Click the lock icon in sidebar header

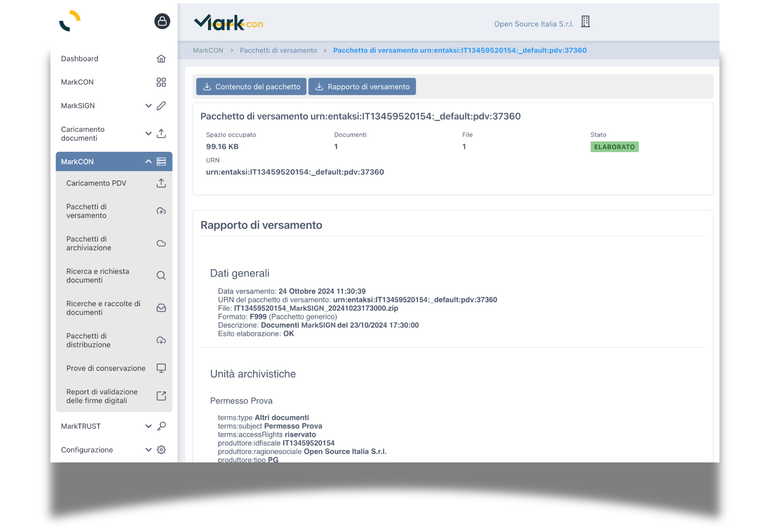(x=162, y=21)
